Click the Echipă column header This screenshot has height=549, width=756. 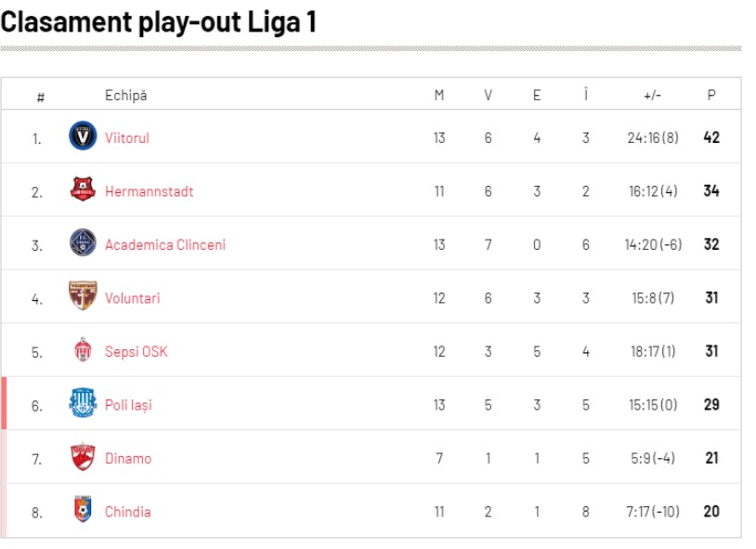pos(125,95)
